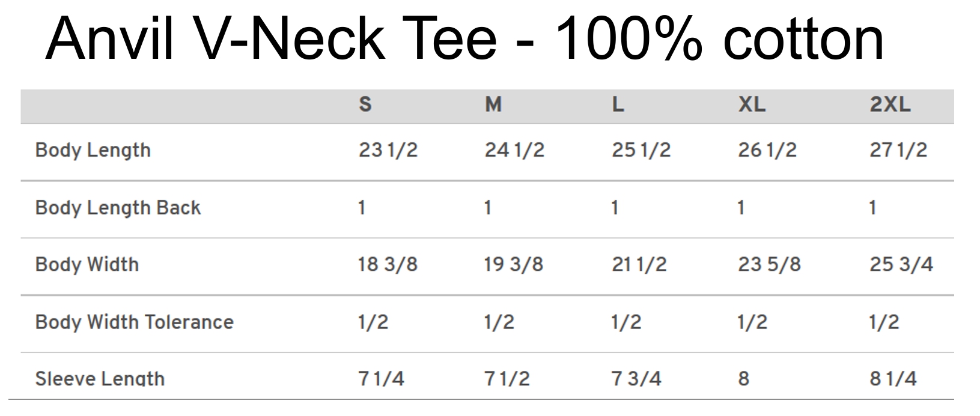Click the 25 3/4 body width value
The image size is (980, 416).
(901, 265)
